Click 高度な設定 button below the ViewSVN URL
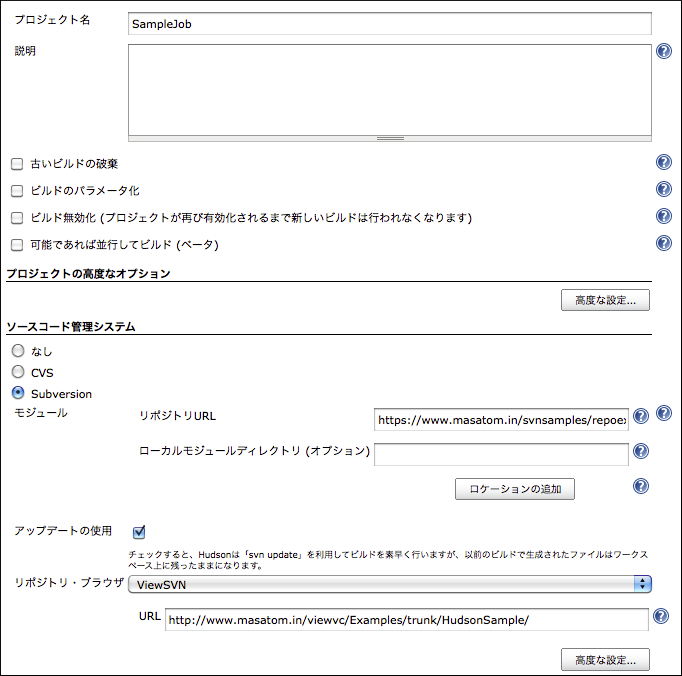The width and height of the screenshot is (682, 676). point(605,660)
